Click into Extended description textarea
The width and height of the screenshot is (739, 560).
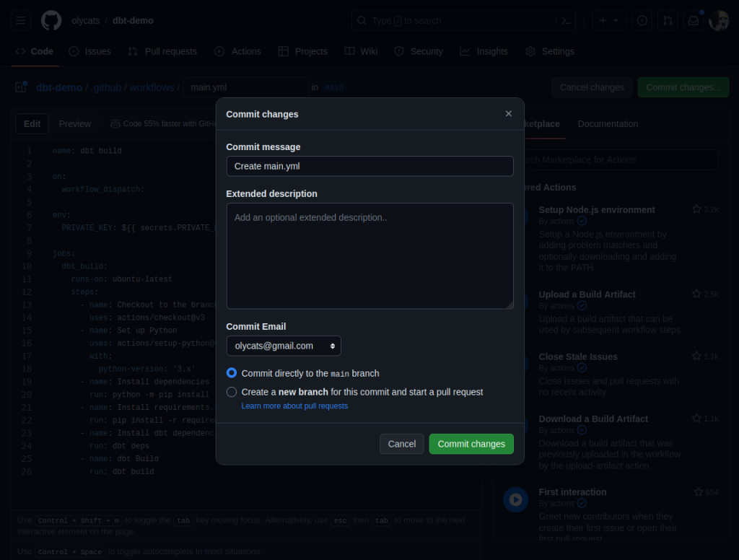pyautogui.click(x=369, y=256)
